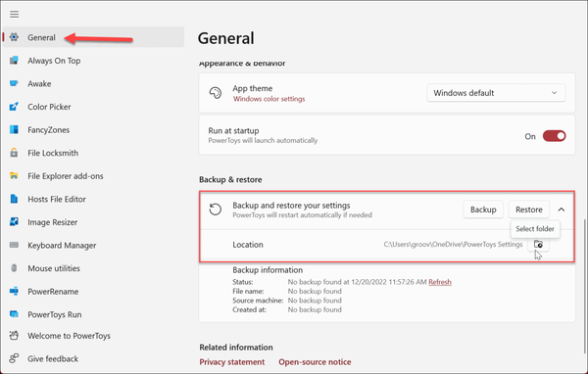This screenshot has height=374, width=588.
Task: Click the PowerRename icon
Action: [14, 291]
